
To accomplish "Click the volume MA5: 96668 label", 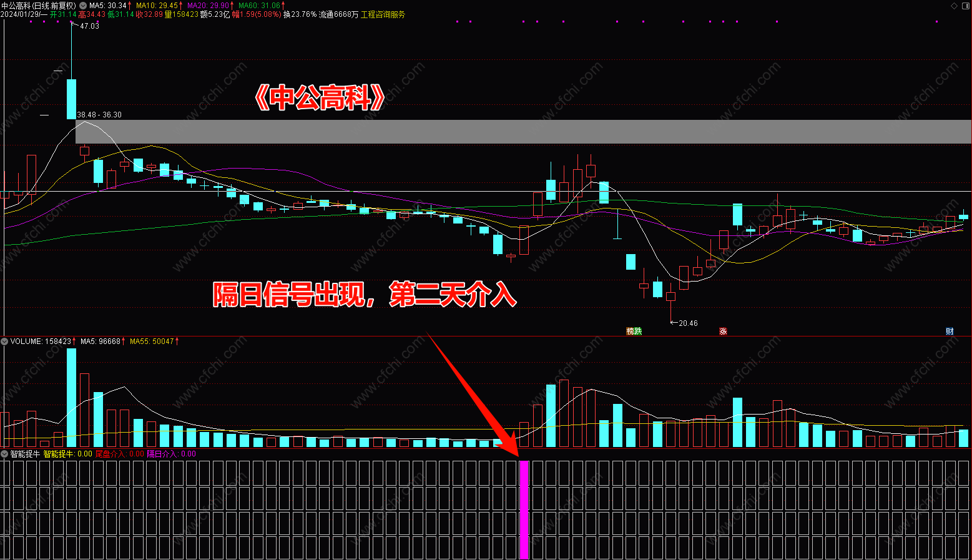I will (x=101, y=341).
